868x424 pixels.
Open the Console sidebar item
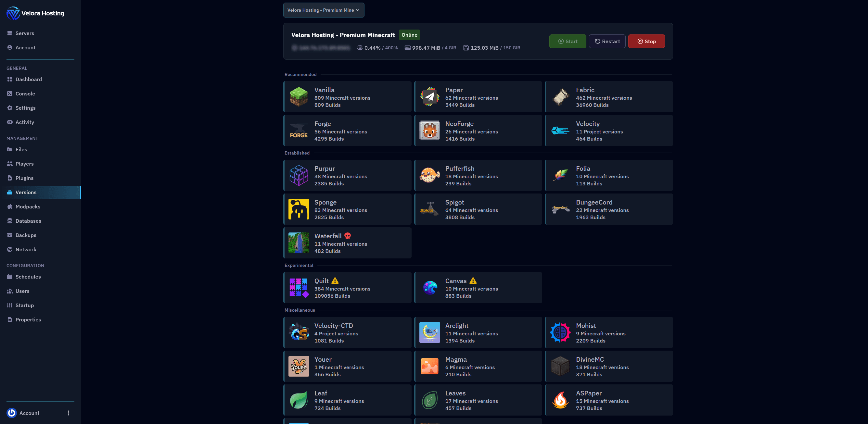[25, 94]
